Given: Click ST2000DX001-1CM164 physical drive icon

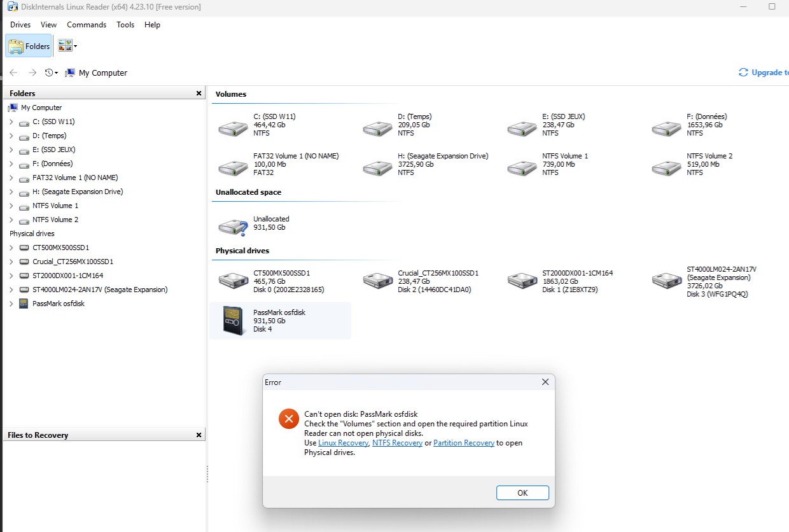Looking at the screenshot, I should 522,279.
